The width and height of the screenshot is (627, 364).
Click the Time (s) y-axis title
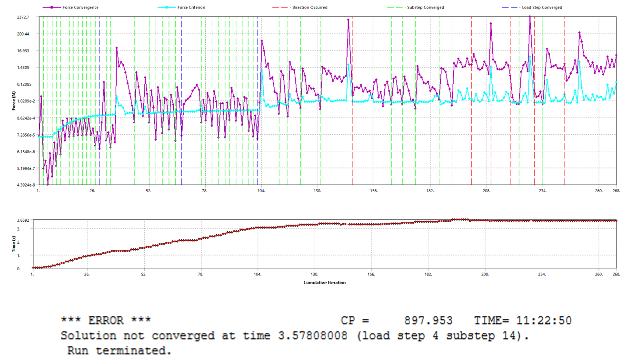click(13, 245)
